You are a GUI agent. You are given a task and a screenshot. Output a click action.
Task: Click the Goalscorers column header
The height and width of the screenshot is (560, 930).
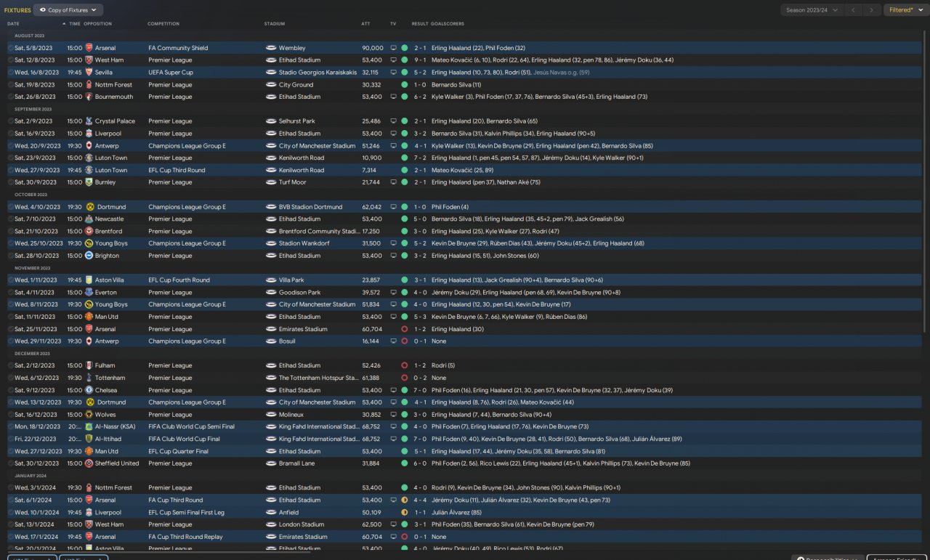coord(448,24)
